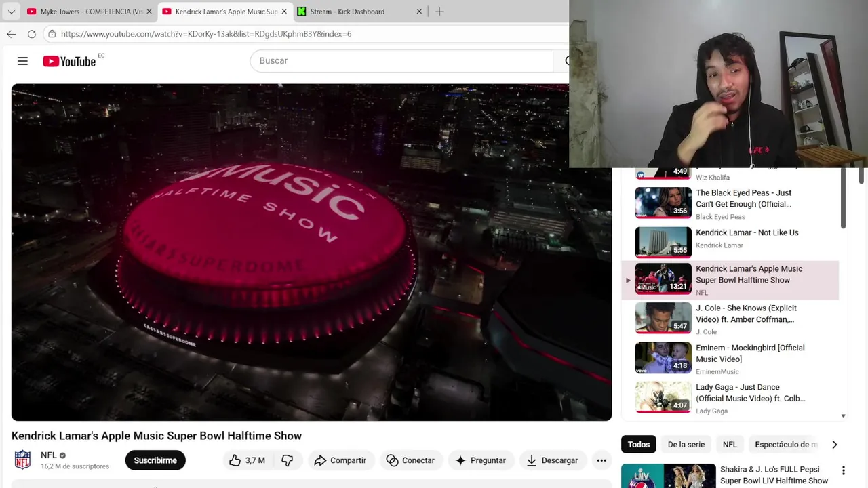Click 16,2 M de suscriptores text
The height and width of the screenshot is (488, 868).
tap(75, 466)
